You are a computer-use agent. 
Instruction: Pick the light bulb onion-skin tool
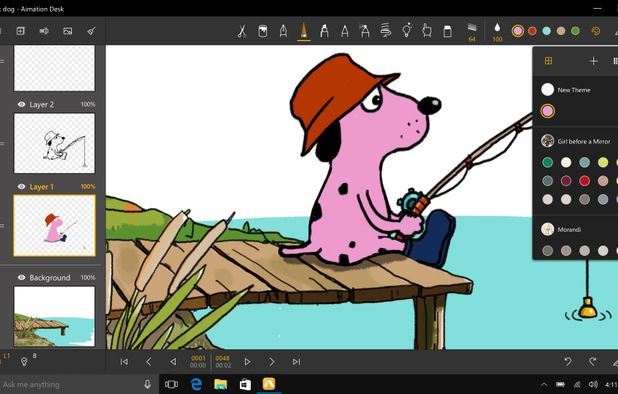coord(407,30)
